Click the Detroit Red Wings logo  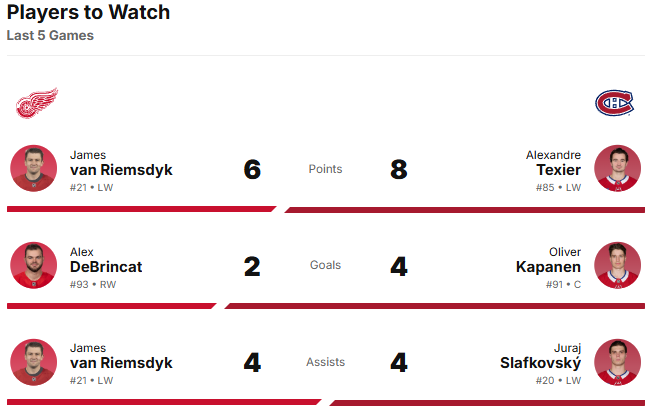[37, 103]
